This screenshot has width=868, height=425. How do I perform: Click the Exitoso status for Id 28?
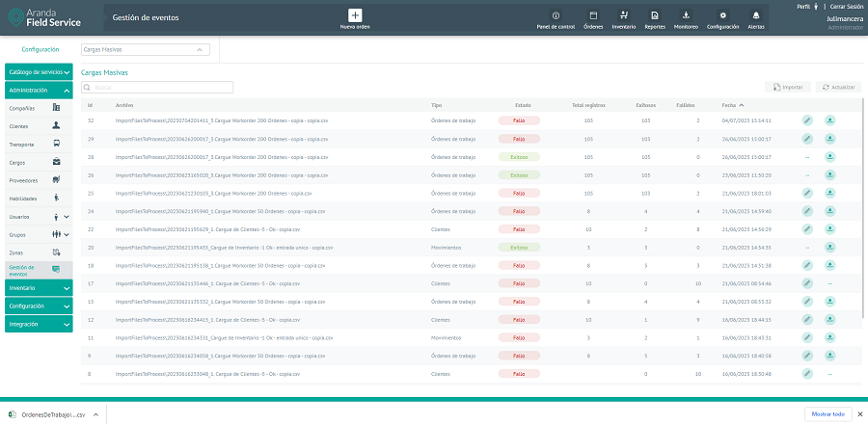coord(519,157)
